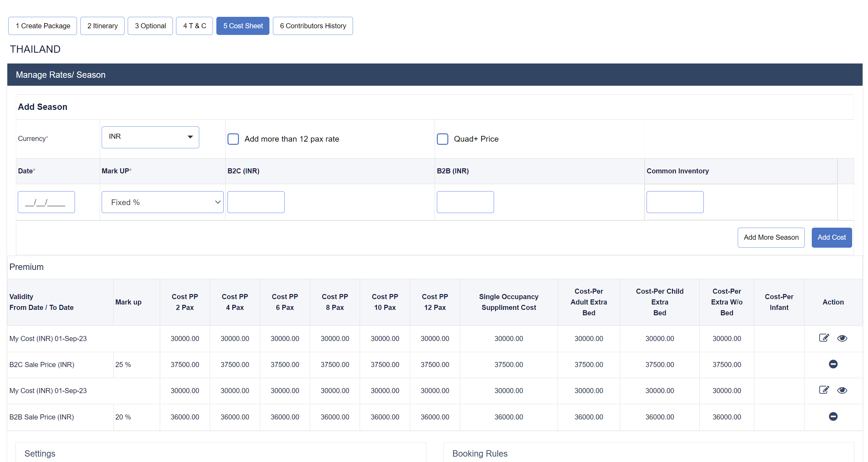The image size is (868, 462).
Task: Click the B2C (INR) input box
Action: pyautogui.click(x=256, y=202)
